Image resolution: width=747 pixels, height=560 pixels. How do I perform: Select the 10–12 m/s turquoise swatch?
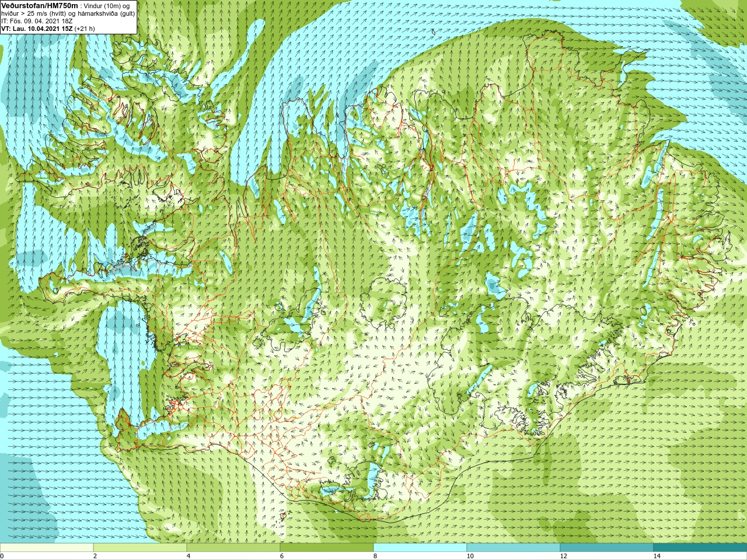click(x=514, y=548)
